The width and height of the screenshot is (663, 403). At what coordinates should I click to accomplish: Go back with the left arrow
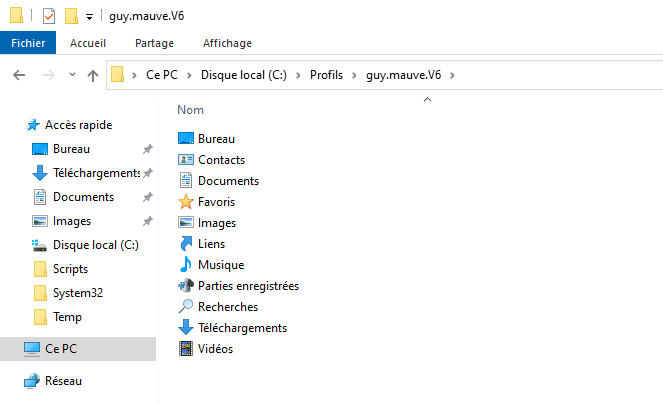coord(19,75)
